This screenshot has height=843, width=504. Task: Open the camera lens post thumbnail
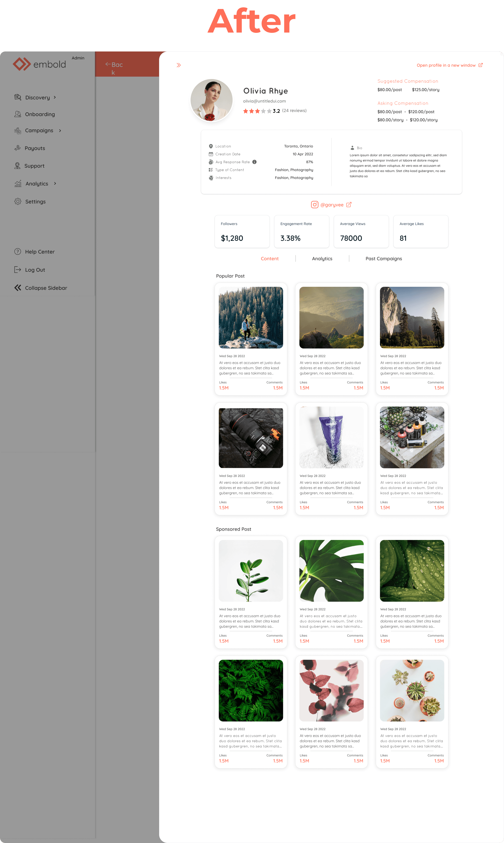pos(251,438)
